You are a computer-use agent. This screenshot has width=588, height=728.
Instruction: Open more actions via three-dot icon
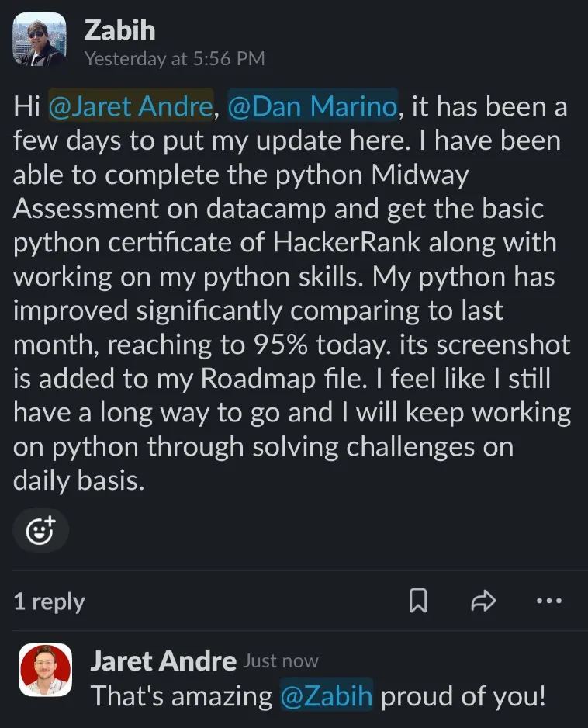549,601
